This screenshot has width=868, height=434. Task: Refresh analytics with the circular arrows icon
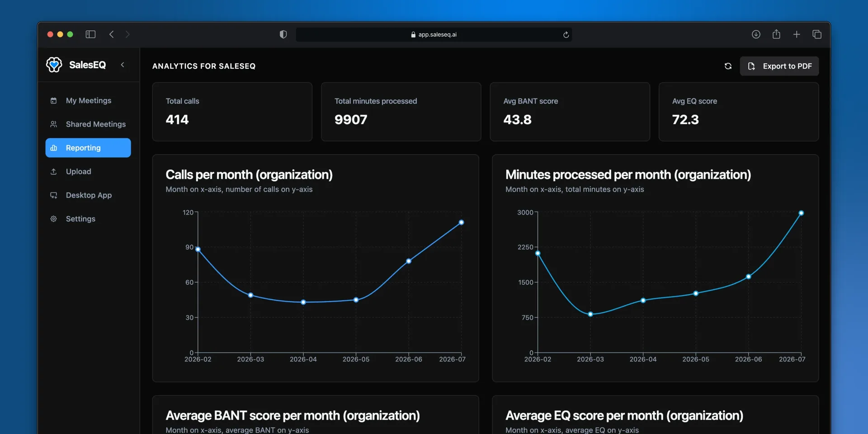(x=728, y=66)
